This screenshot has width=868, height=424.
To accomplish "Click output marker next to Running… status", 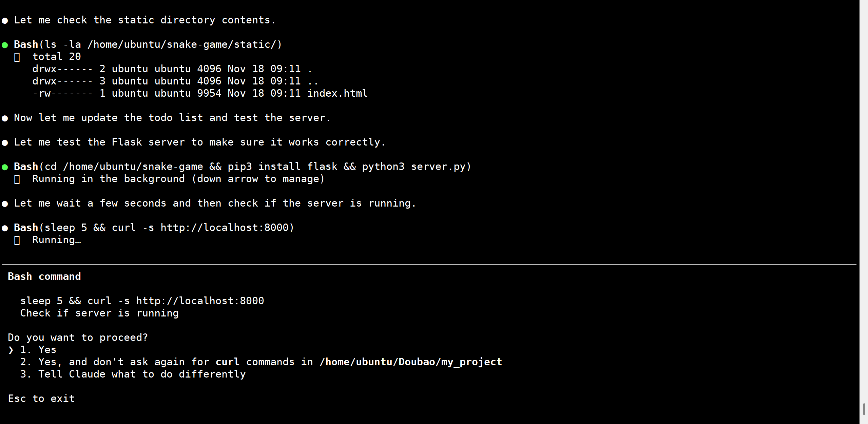I will pos(17,240).
